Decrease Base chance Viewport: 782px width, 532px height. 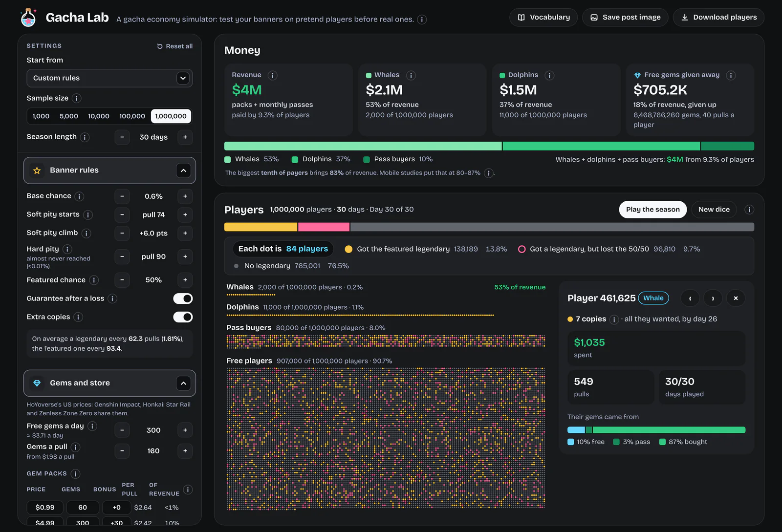122,196
